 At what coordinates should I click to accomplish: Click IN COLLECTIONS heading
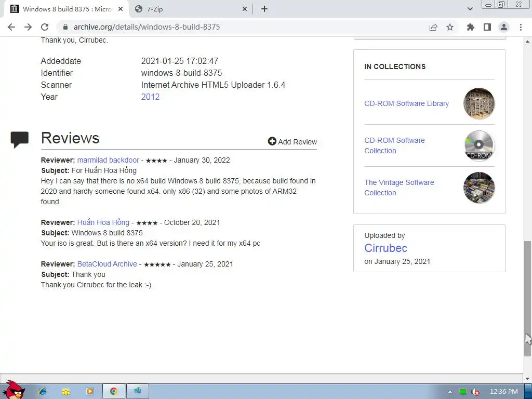395,67
